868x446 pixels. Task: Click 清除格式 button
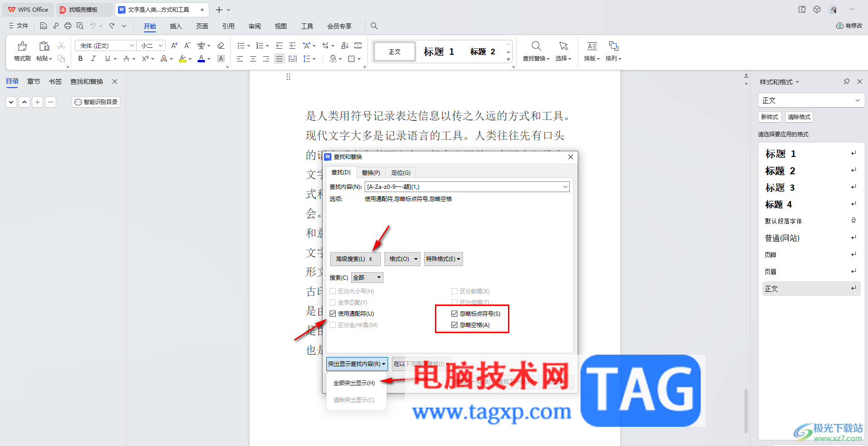point(799,117)
